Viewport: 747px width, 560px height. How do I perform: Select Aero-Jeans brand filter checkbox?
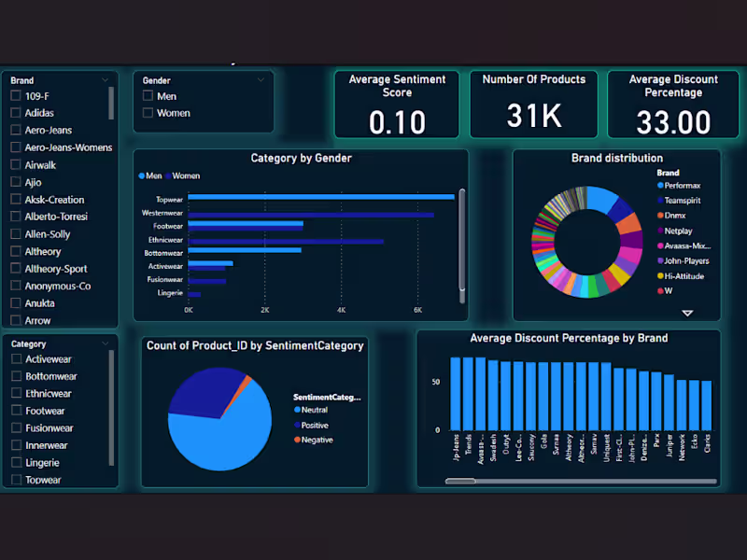pos(16,130)
